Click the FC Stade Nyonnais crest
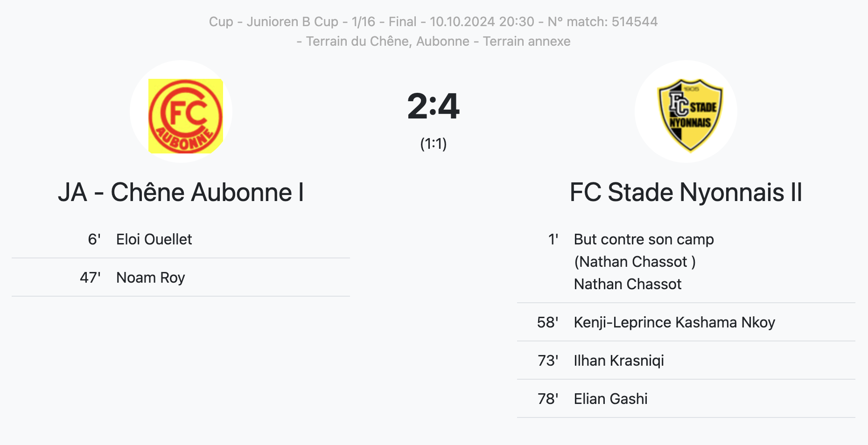Screen dimensions: 868x445 pyautogui.click(x=690, y=115)
